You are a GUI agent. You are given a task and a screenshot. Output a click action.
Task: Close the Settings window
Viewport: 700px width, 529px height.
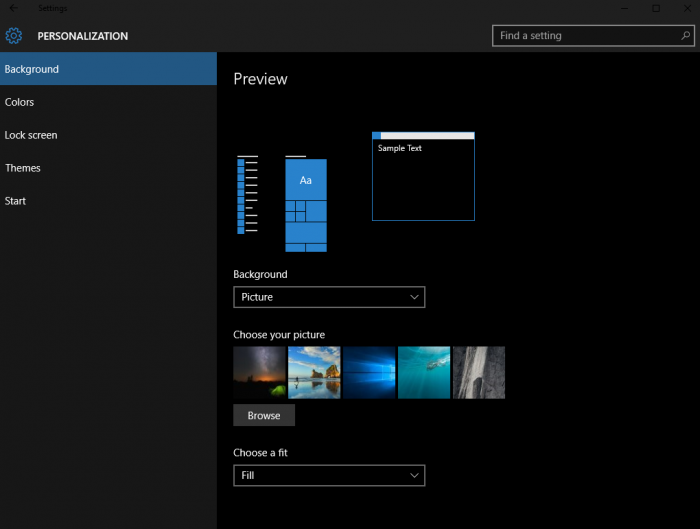[685, 8]
